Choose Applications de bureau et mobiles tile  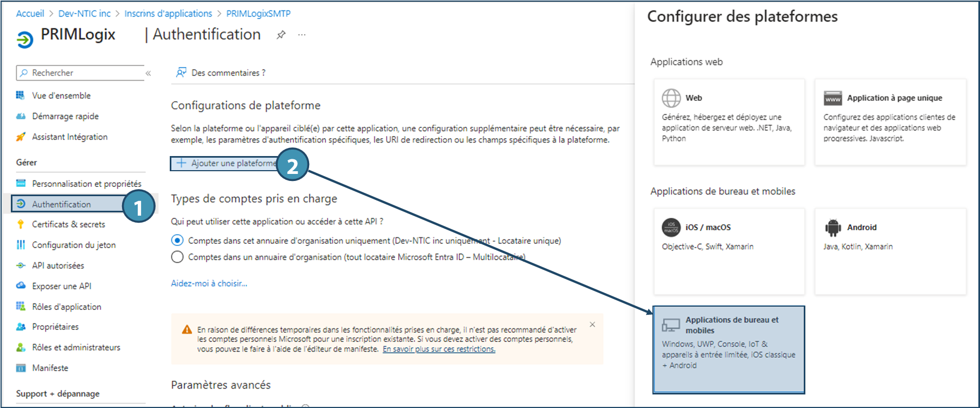coord(728,349)
